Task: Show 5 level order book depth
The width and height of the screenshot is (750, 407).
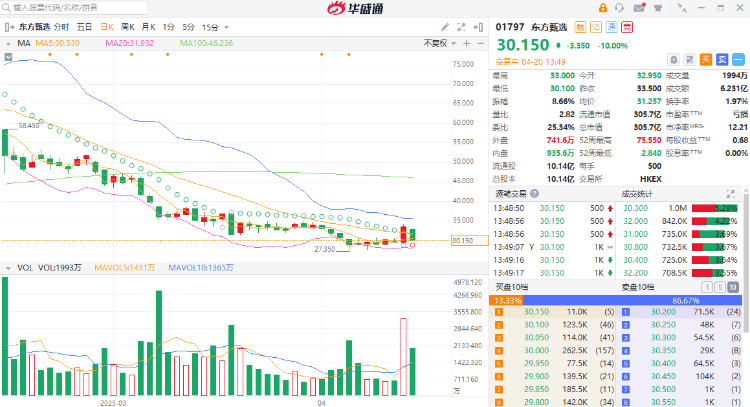Action: (x=719, y=287)
